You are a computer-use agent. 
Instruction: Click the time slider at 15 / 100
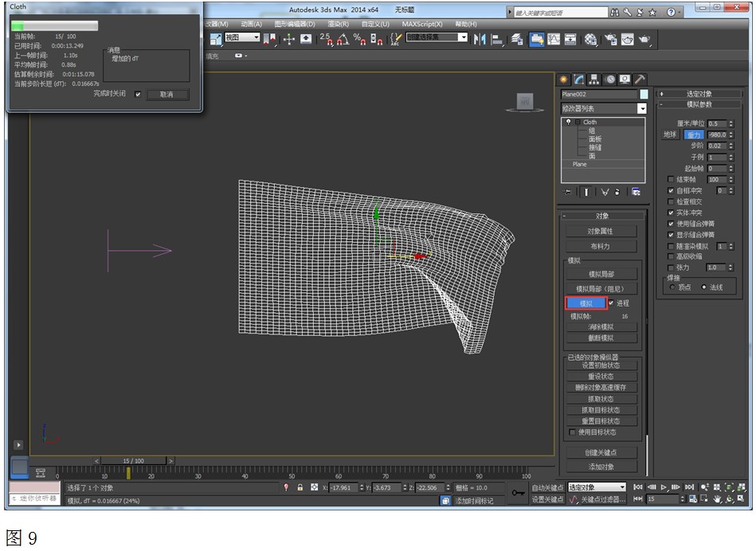coord(133,461)
